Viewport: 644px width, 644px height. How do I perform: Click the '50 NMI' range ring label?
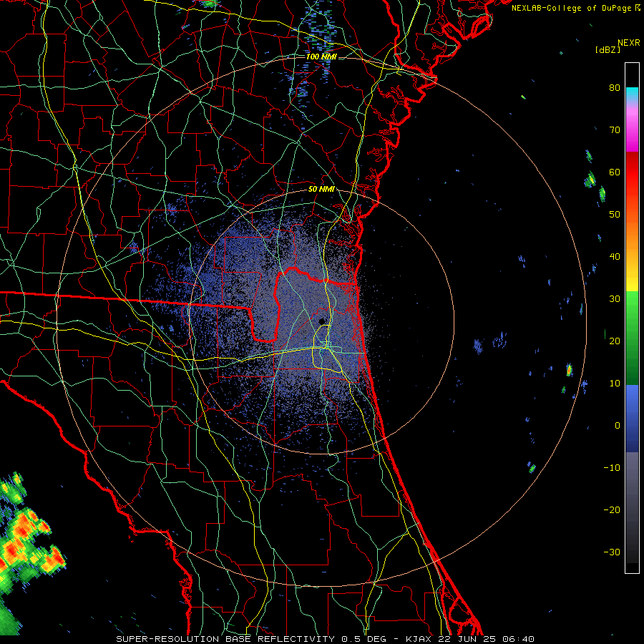click(x=321, y=190)
